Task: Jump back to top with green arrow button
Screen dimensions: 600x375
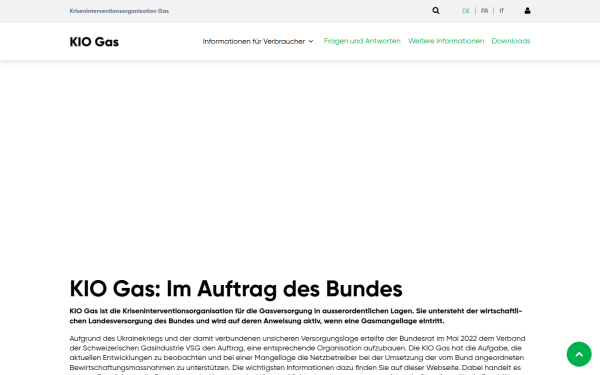Action: pos(579,354)
